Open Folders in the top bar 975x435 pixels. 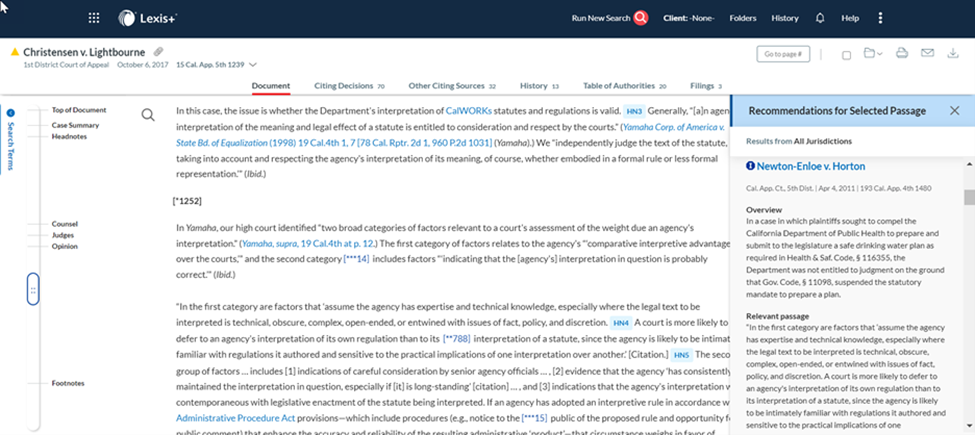click(742, 18)
